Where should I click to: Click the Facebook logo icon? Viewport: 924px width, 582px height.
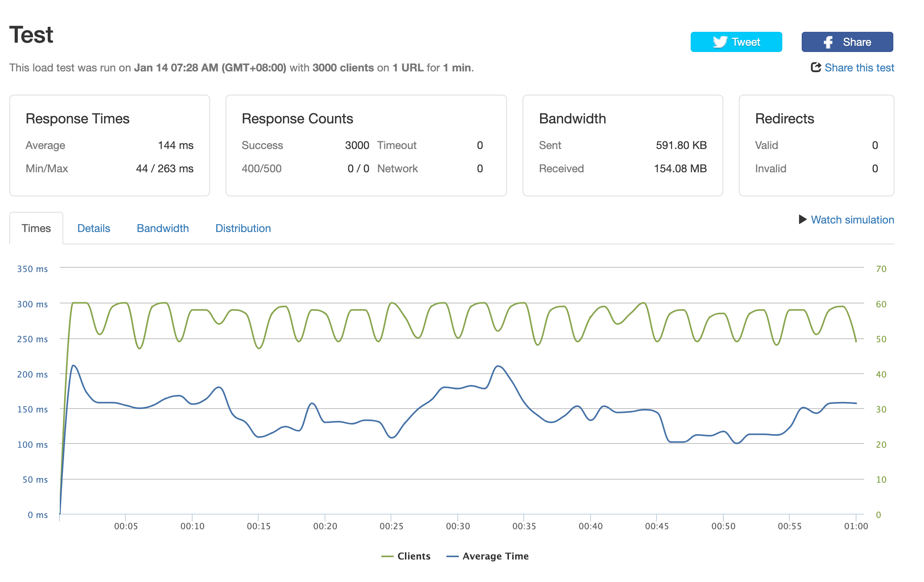coord(828,42)
